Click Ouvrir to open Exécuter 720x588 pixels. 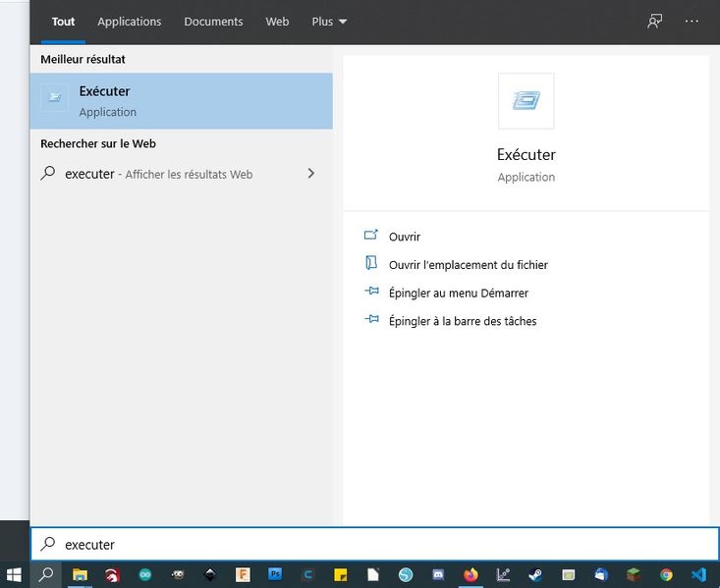point(404,237)
